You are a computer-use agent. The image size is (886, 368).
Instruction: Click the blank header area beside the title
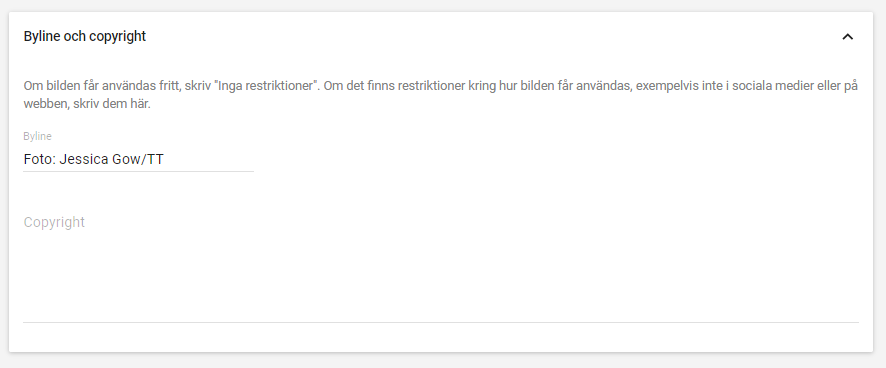tap(492, 36)
